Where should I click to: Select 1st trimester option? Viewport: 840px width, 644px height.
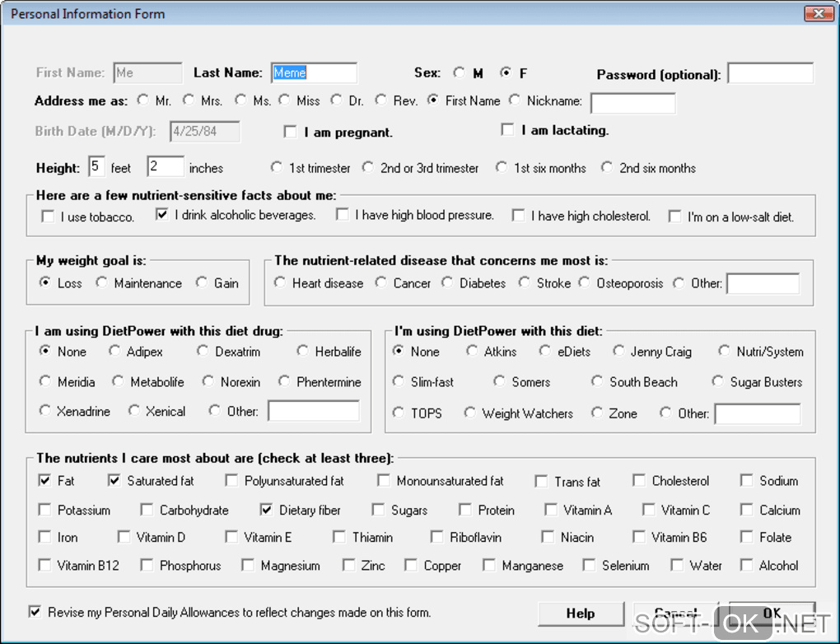pos(277,168)
